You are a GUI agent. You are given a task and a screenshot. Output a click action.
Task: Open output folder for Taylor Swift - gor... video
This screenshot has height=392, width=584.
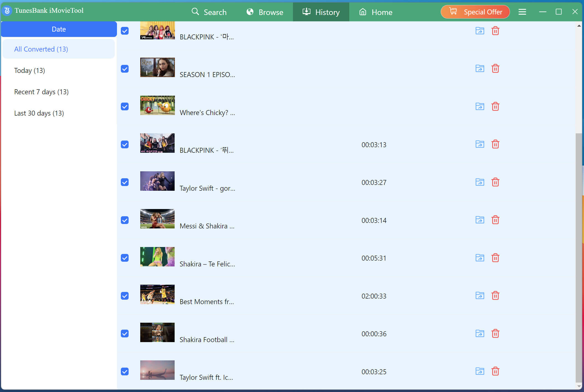(x=480, y=182)
